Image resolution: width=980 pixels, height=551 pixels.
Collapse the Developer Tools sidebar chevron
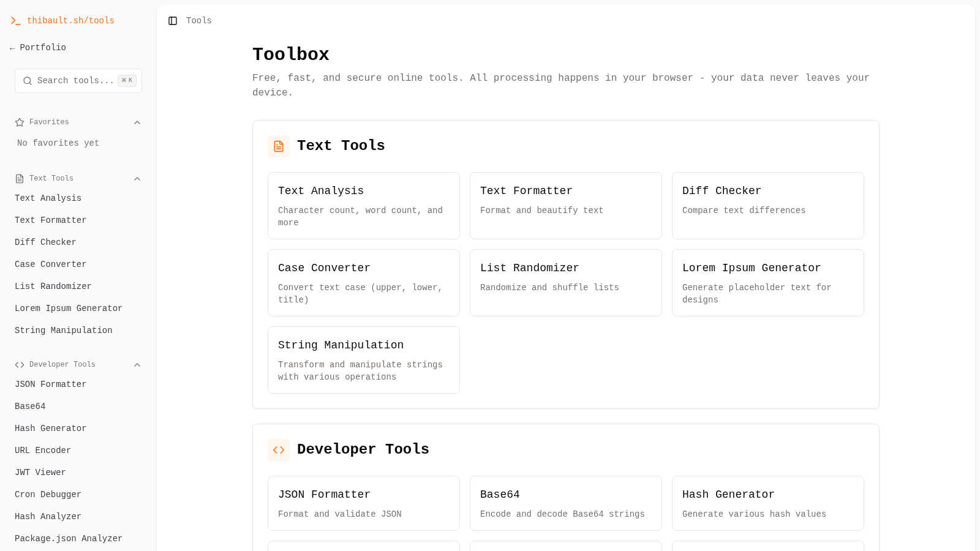(137, 365)
